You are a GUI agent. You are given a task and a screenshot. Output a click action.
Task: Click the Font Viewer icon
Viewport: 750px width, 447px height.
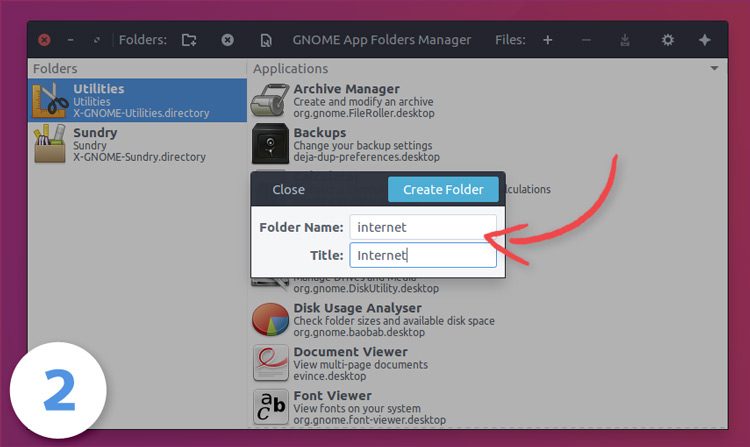coord(270,407)
